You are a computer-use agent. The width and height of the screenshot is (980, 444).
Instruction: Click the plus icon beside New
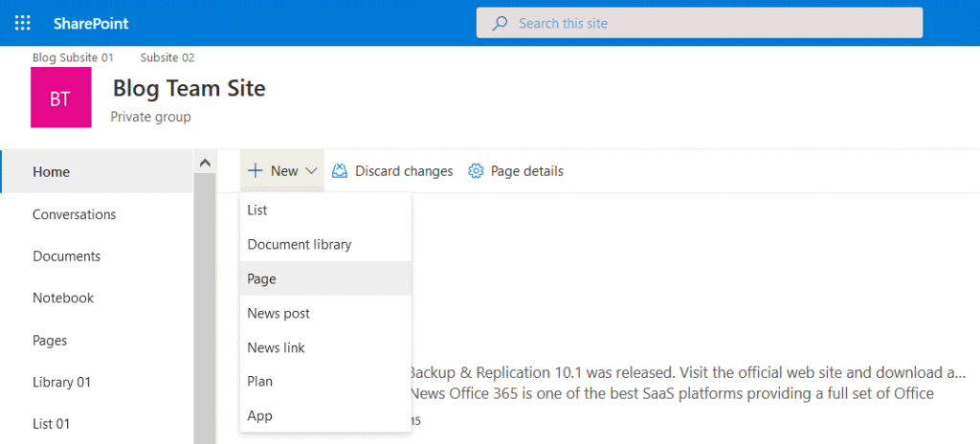(x=255, y=171)
